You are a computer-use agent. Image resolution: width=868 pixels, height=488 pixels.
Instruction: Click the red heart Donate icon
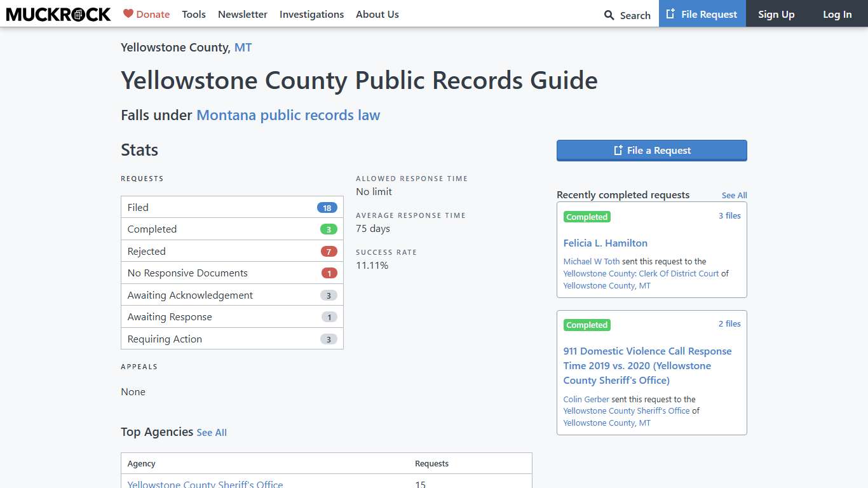[129, 13]
